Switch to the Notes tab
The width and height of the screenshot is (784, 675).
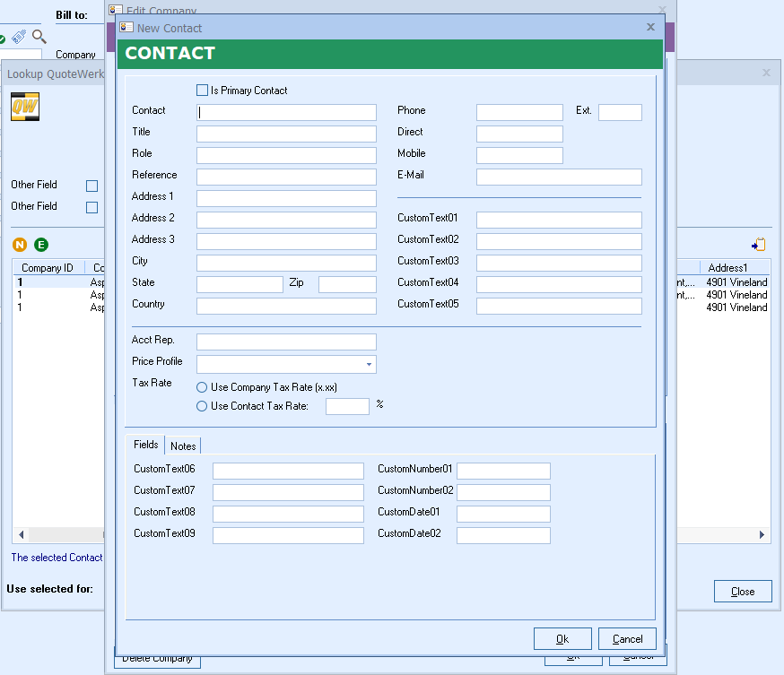coord(183,446)
